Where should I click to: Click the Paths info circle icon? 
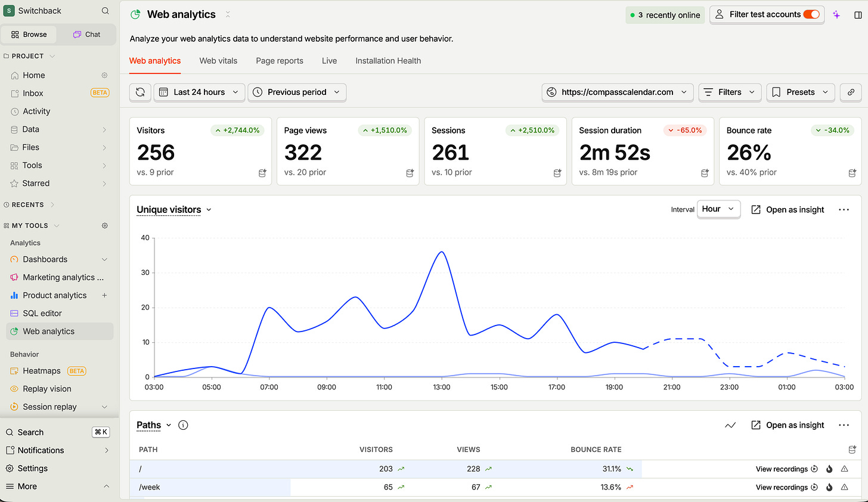pos(184,425)
